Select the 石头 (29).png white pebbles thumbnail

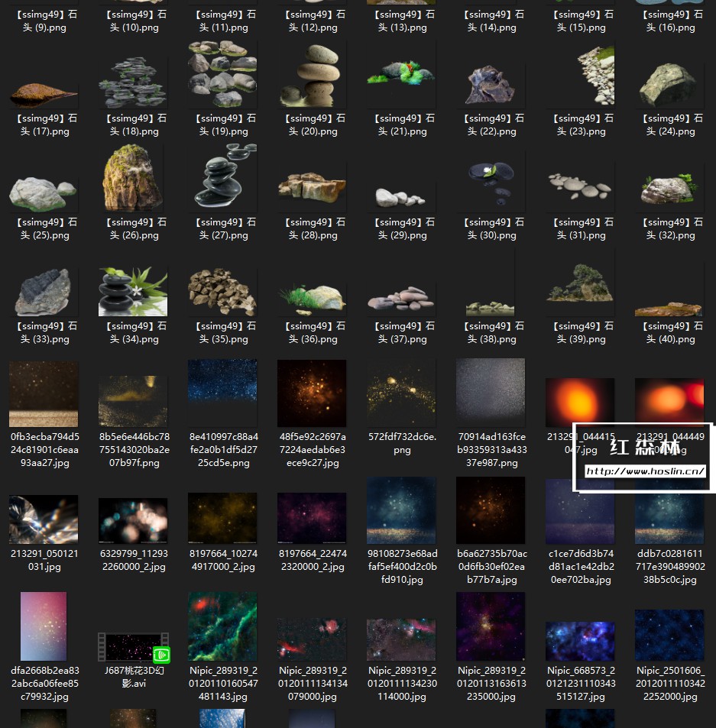coord(401,197)
